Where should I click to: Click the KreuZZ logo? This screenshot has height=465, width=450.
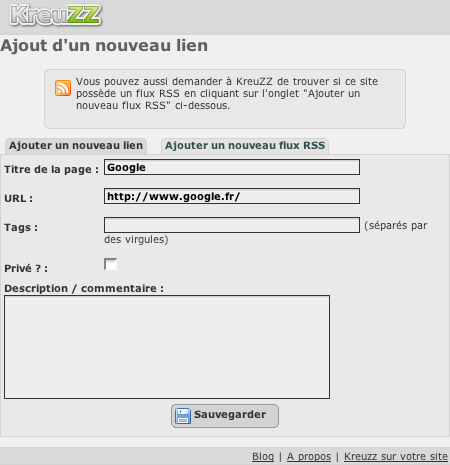(55, 15)
